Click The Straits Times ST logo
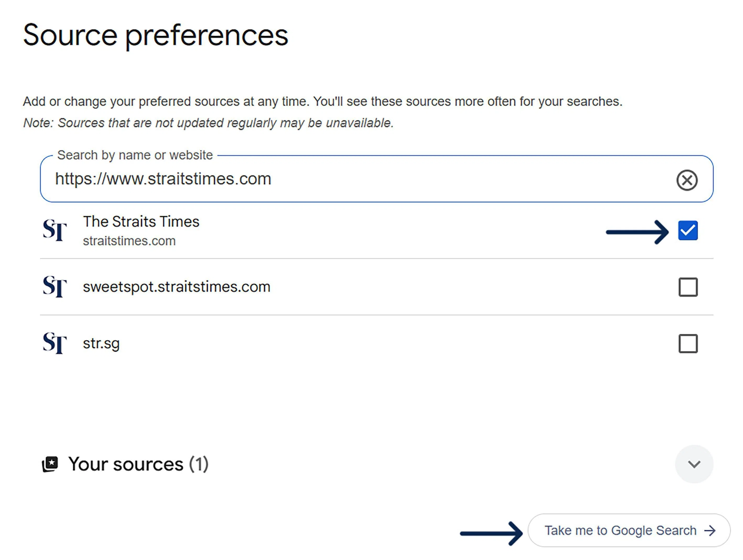The height and width of the screenshot is (560, 743). click(x=55, y=230)
